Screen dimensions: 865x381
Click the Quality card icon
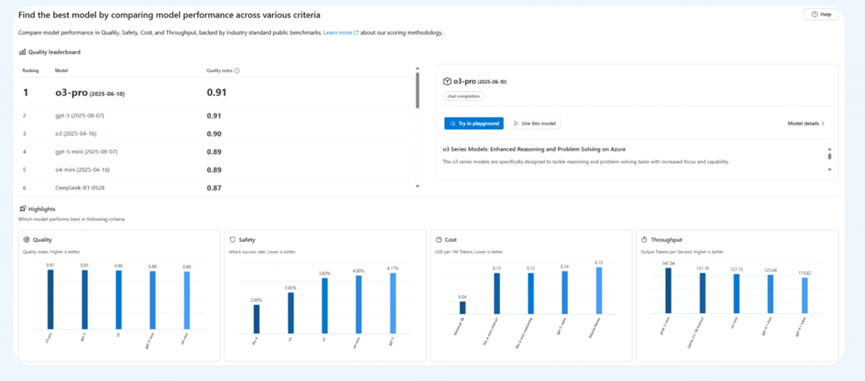pyautogui.click(x=26, y=240)
